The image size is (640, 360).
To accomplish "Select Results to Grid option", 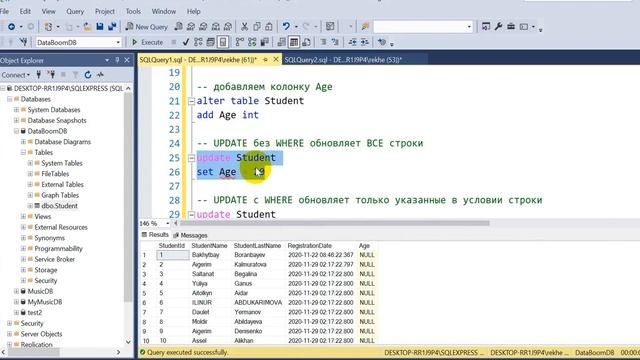I will click(x=294, y=42).
